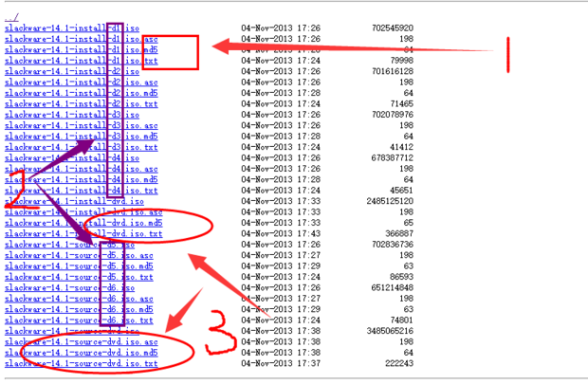This screenshot has height=384, width=588.
Task: Download slackware-14.1-source-d5.iso
Action: coord(70,245)
